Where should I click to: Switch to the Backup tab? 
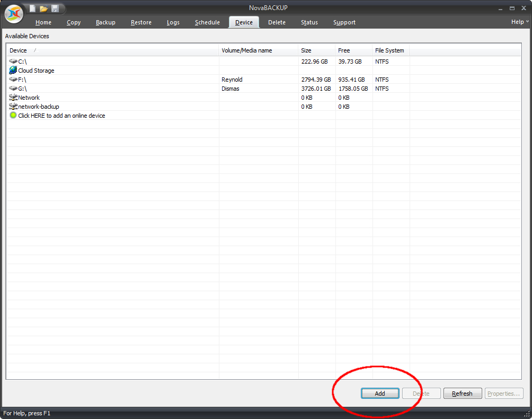[x=105, y=22]
